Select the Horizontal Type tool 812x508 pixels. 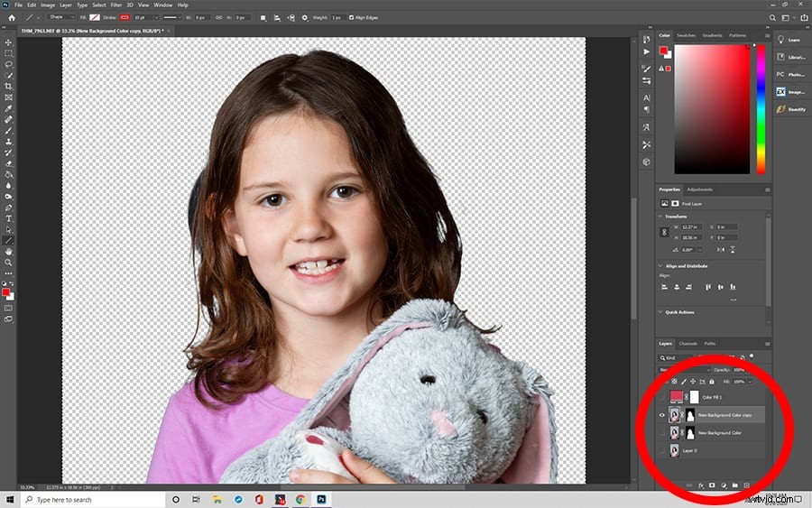point(8,218)
